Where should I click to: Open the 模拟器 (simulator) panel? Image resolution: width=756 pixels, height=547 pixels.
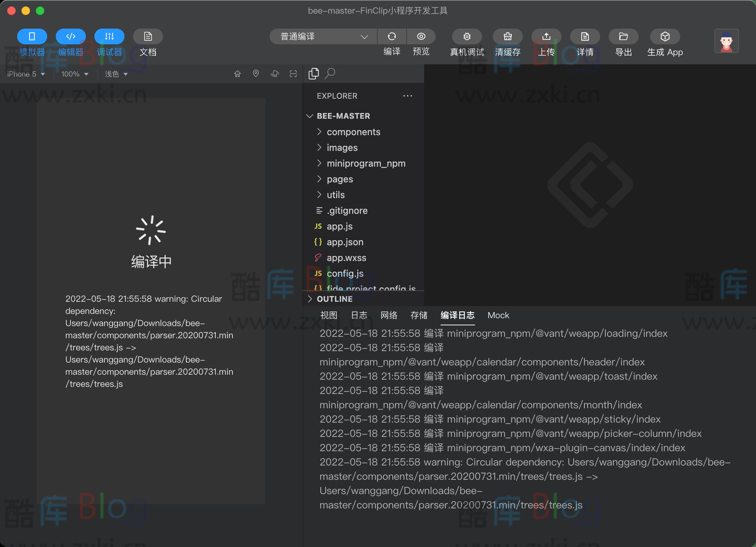tap(31, 36)
